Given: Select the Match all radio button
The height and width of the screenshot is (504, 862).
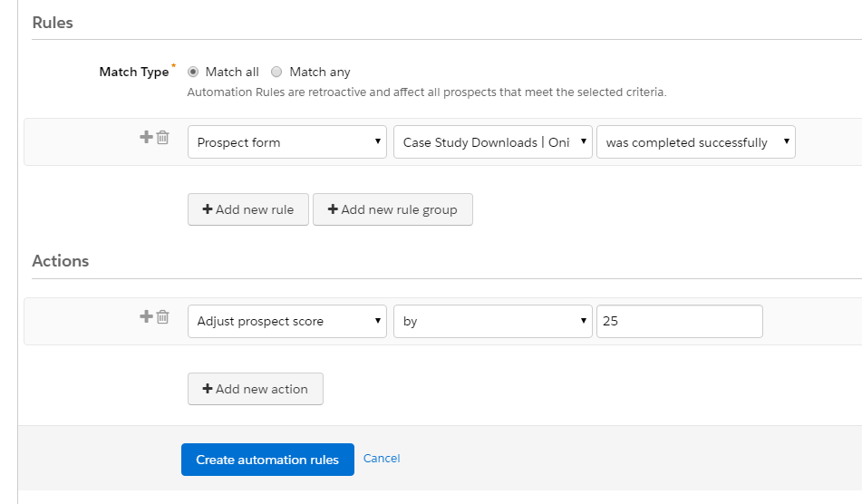Looking at the screenshot, I should coord(193,72).
